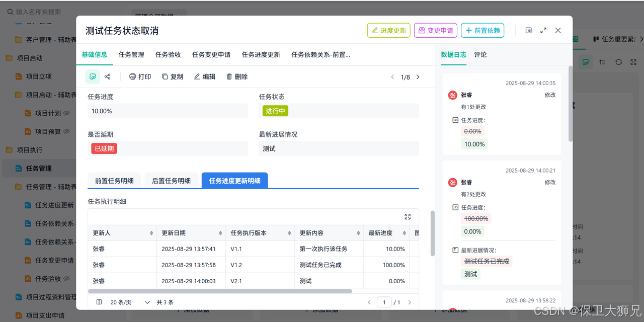Switch to the 基础信息 tab
The height and width of the screenshot is (322, 644).
[x=95, y=55]
